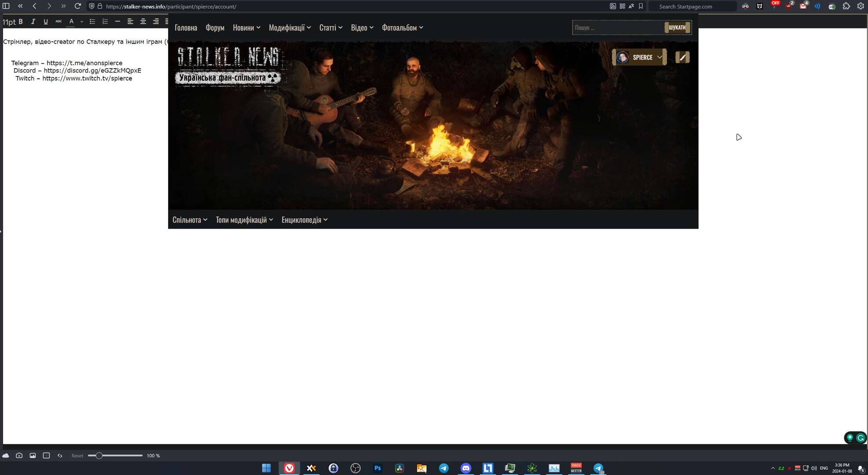Capture page with camera icon
Image resolution: width=868 pixels, height=475 pixels.
coord(19,456)
